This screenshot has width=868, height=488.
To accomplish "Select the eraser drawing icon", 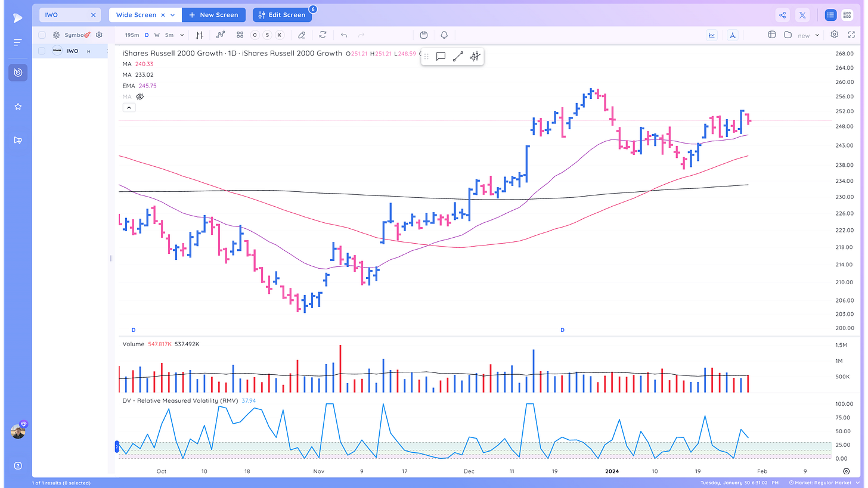I will (302, 35).
